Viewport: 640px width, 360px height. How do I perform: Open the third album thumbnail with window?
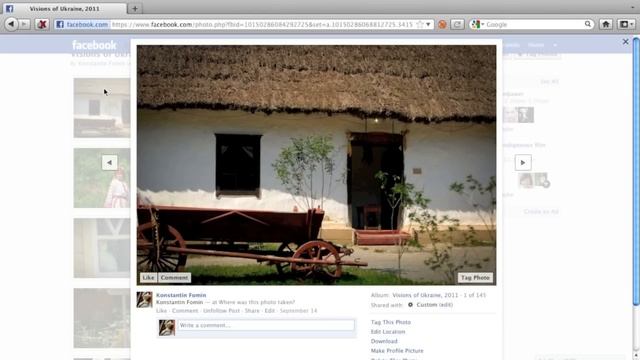click(102, 248)
